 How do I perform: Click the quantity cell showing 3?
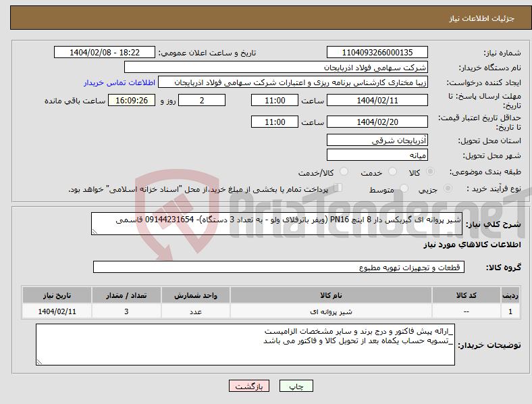click(x=126, y=311)
